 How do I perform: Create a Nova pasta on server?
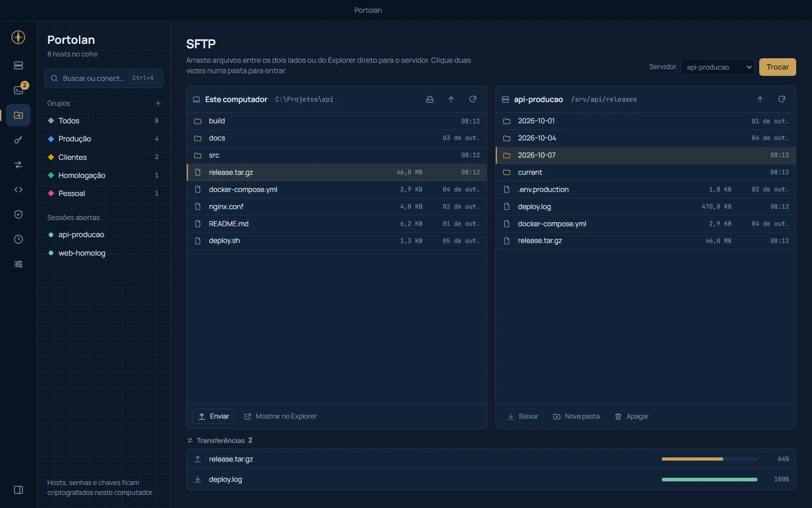577,416
